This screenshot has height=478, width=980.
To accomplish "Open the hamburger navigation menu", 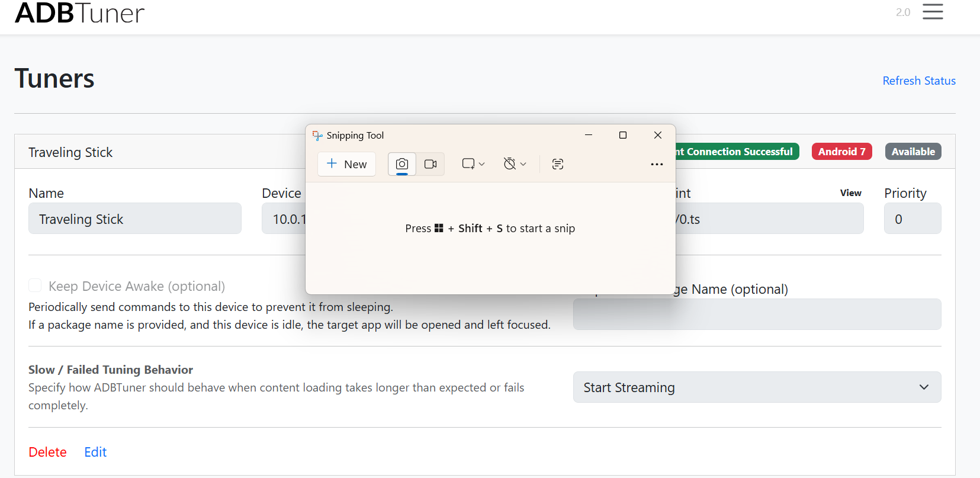I will (x=932, y=12).
